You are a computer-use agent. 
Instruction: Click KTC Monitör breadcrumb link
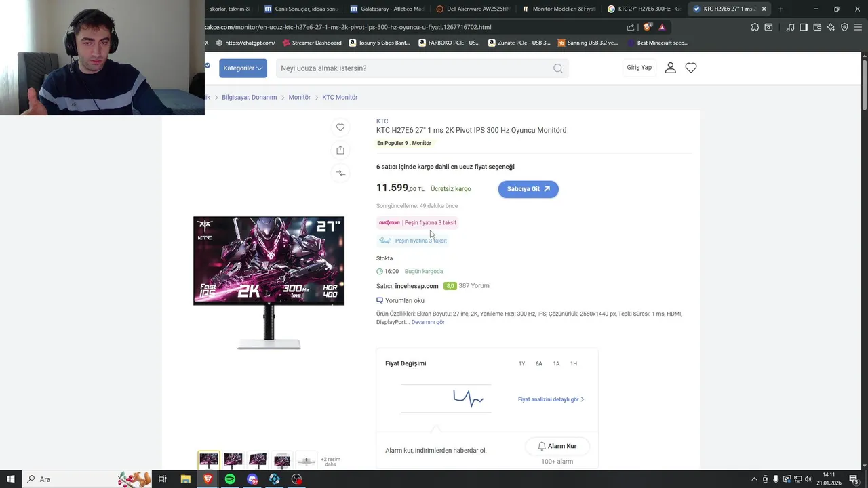pyautogui.click(x=340, y=98)
